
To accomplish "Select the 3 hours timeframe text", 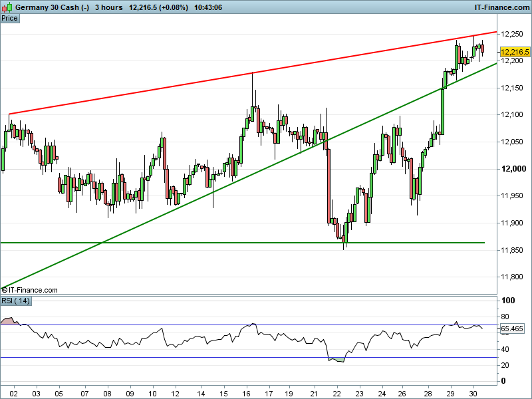I will pos(108,7).
